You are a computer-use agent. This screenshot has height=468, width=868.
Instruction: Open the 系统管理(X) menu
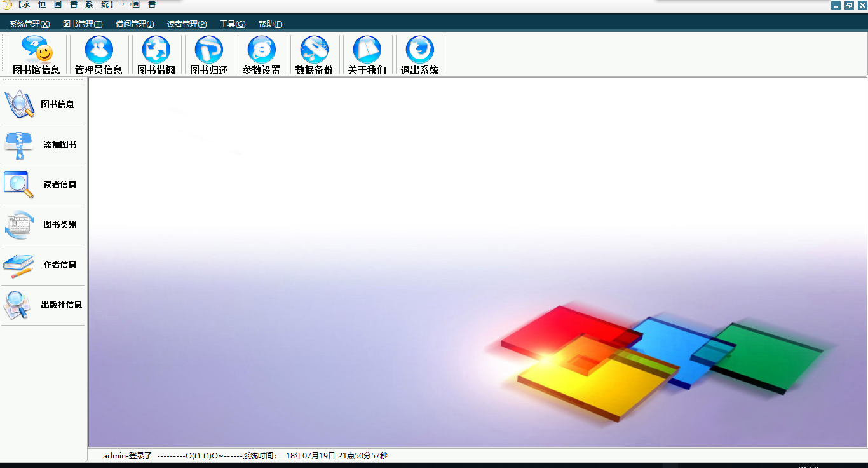(x=30, y=24)
